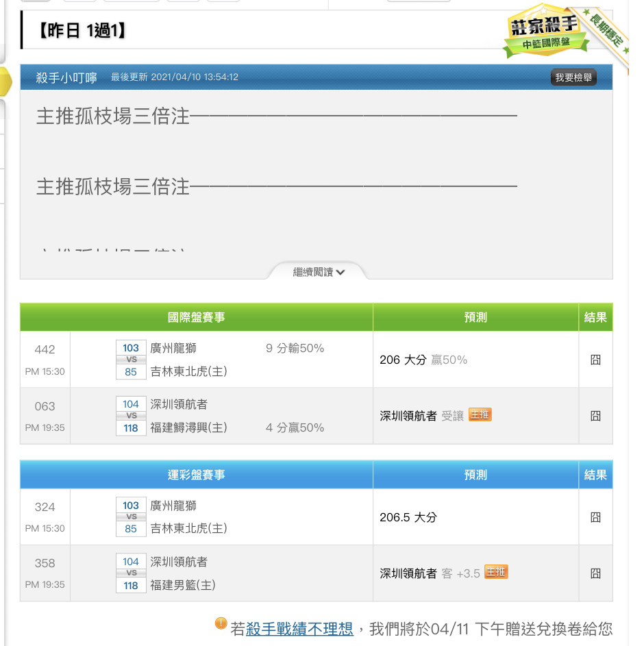Click prediction 深圳領航者 客 +3.5
This screenshot has height=646, width=644.
click(x=430, y=573)
